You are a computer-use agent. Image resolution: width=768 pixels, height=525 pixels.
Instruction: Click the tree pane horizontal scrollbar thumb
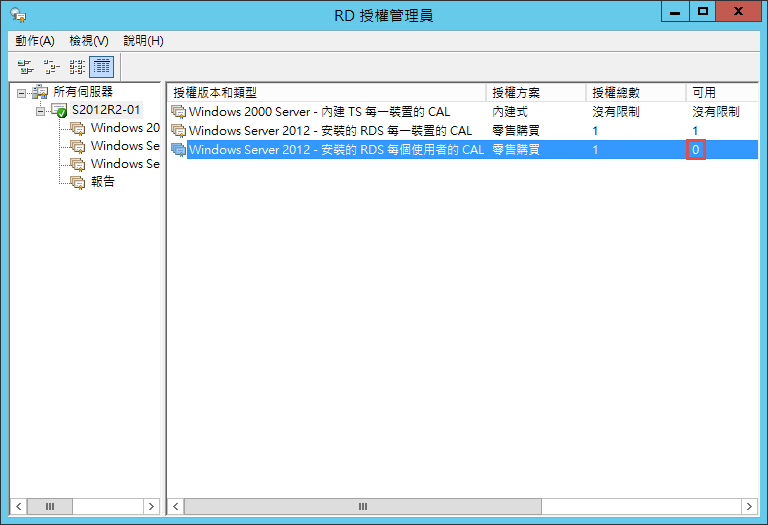pos(50,506)
